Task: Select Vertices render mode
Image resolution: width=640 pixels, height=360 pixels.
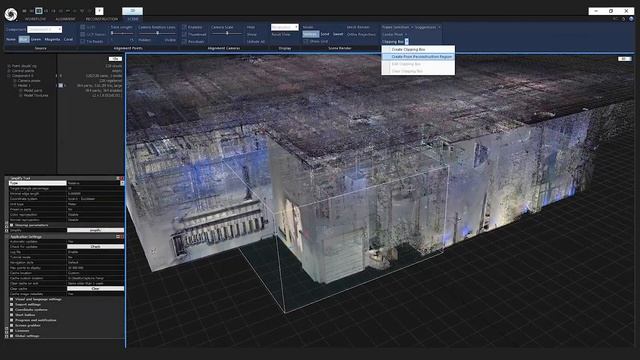Action: 310,34
